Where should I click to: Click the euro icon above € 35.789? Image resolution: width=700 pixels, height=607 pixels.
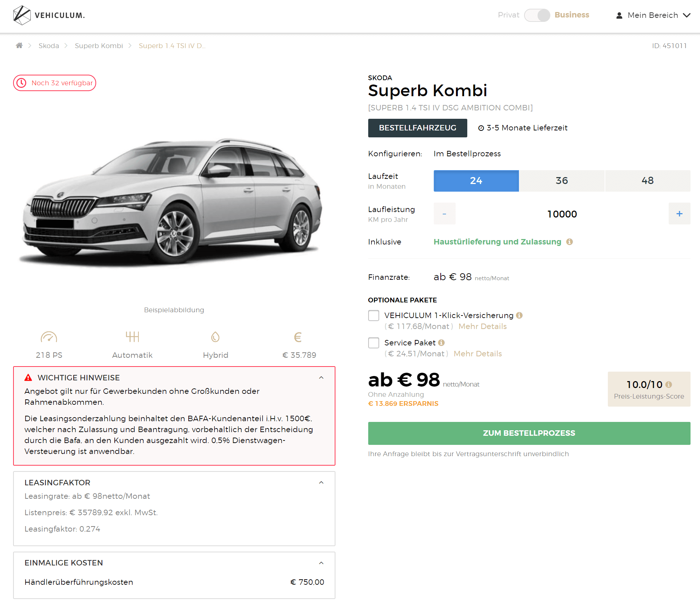[x=298, y=337]
